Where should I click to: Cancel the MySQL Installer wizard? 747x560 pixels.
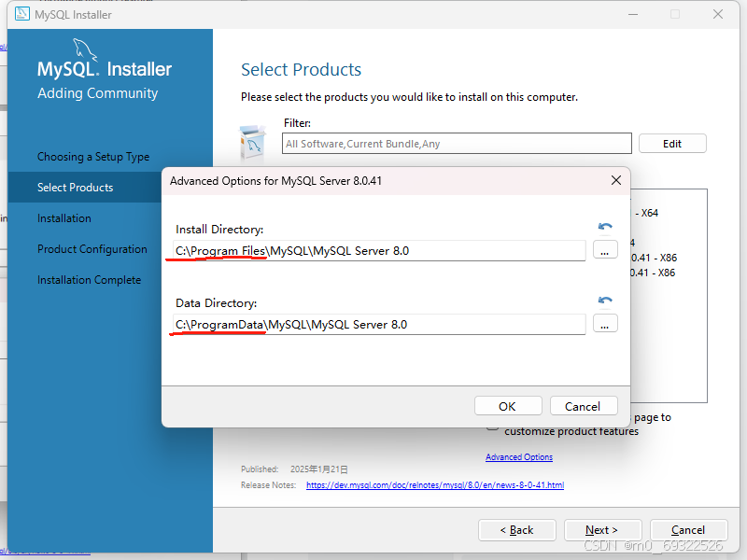click(x=688, y=530)
